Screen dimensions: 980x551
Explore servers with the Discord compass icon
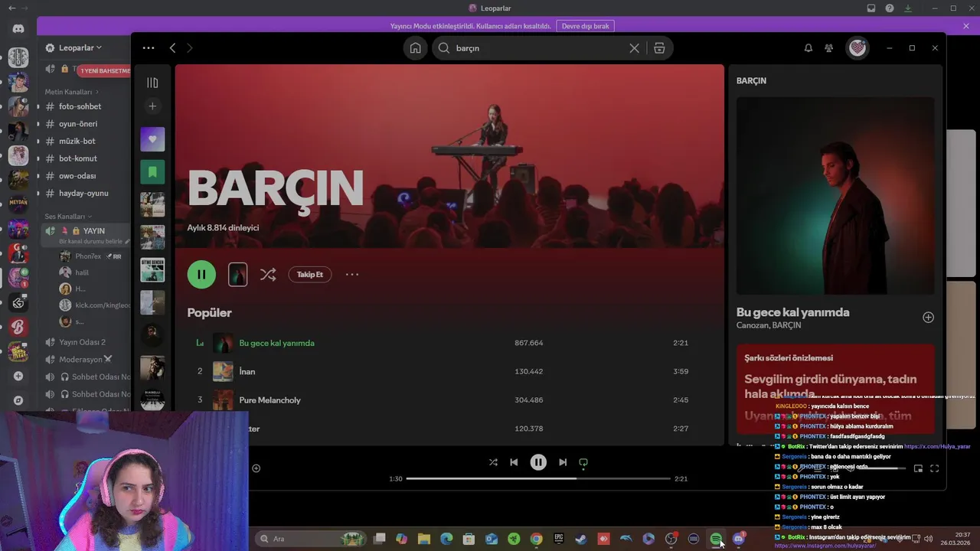(18, 401)
